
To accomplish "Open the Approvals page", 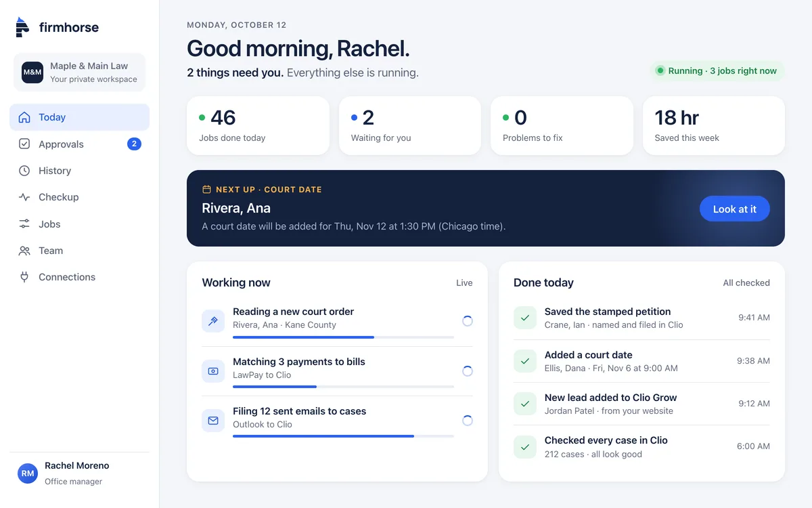I will (79, 144).
